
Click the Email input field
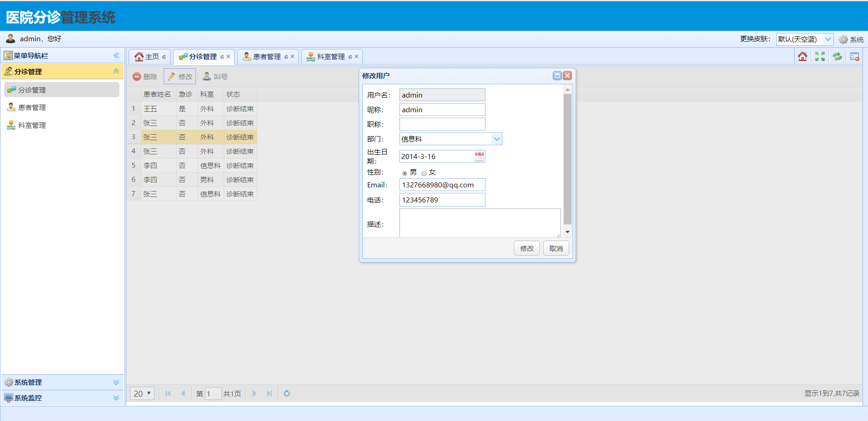pyautogui.click(x=442, y=185)
